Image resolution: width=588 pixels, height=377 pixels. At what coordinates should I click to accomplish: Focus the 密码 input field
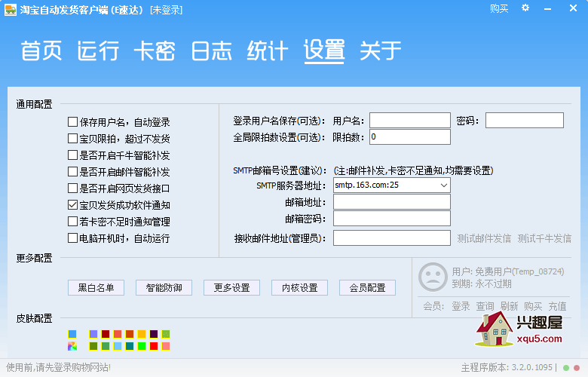click(524, 121)
